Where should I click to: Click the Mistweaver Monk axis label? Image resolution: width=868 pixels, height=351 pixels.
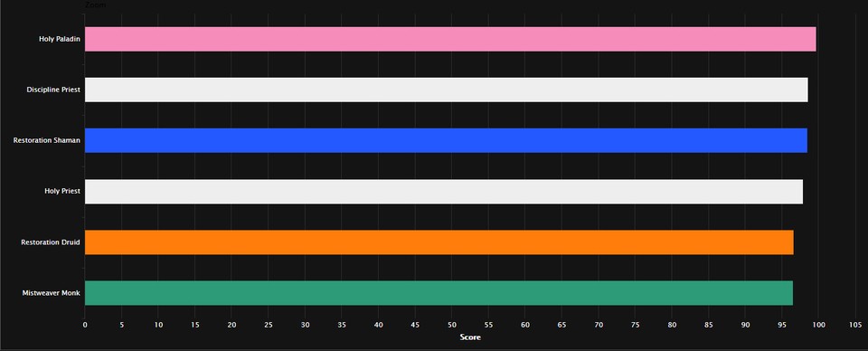(x=51, y=293)
